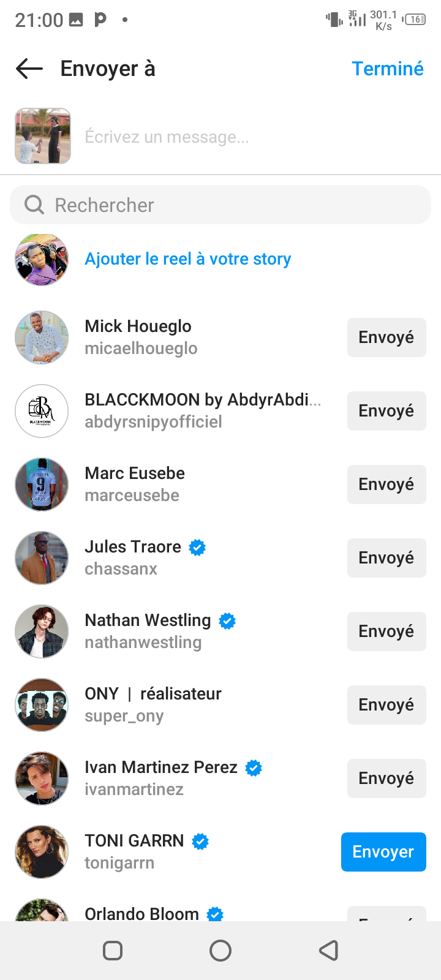This screenshot has height=980, width=441.
Task: Tap Terminé to finish sharing
Action: pos(387,69)
